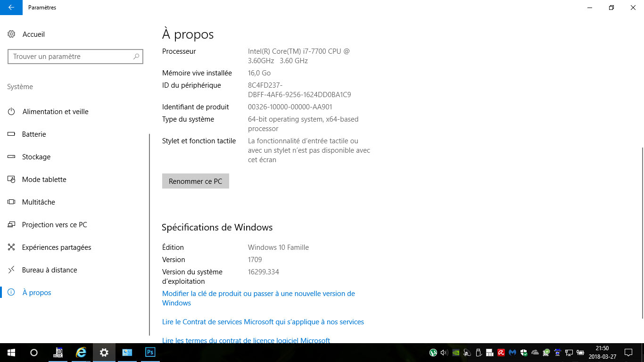644x362 pixels.
Task: Open Windows Defender shield tray icon
Action: (523, 352)
